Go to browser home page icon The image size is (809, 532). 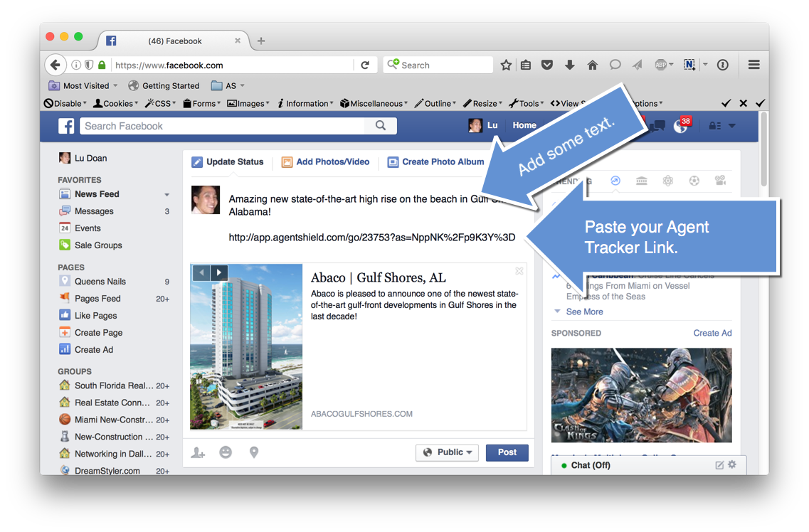592,65
